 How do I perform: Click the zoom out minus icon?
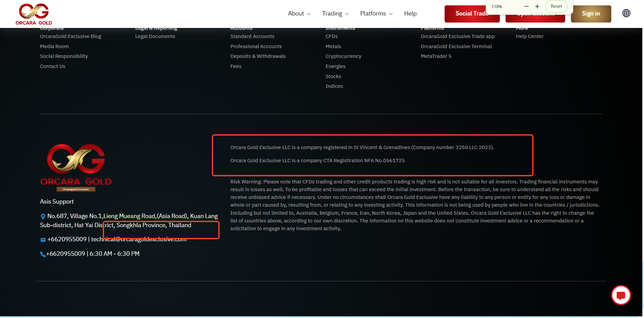[526, 6]
